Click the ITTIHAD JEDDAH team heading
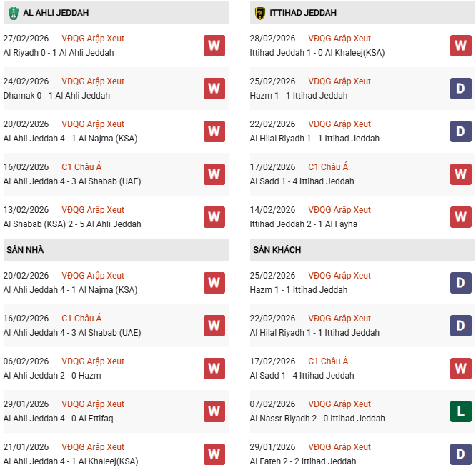Screen dimensions: 476x470 tap(304, 13)
